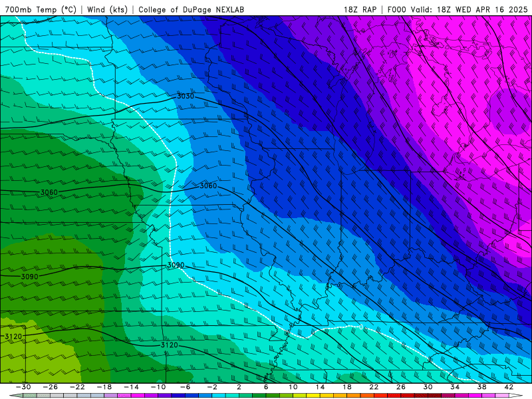The image size is (532, 399).
Task: Click the 38 colorbar tick label
Action: tap(481, 387)
